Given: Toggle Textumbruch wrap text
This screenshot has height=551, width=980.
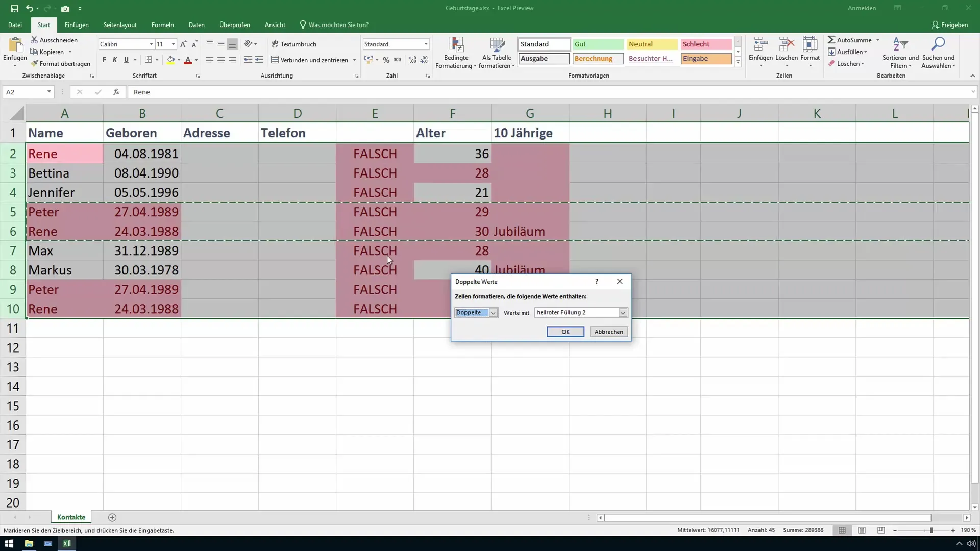Looking at the screenshot, I should (x=294, y=44).
